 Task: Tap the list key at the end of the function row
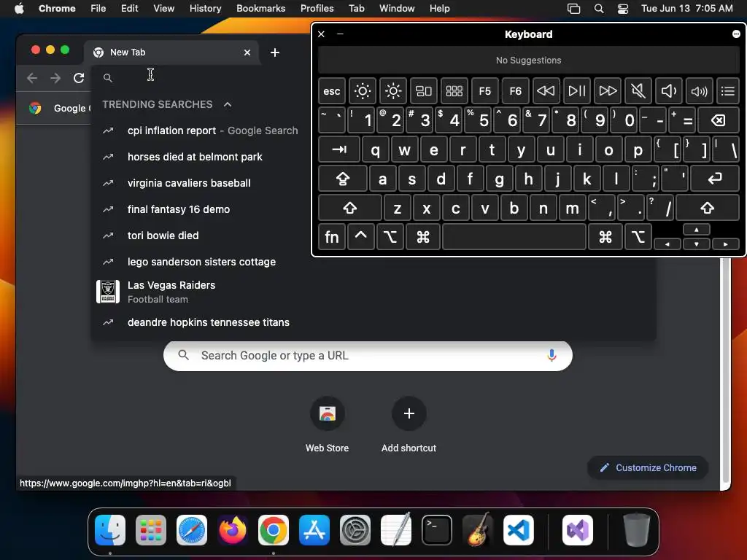coord(728,91)
